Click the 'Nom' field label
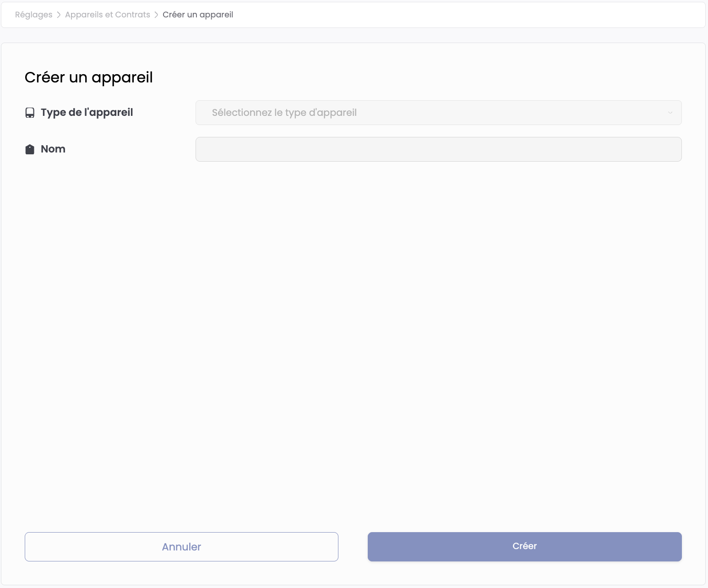Image resolution: width=708 pixels, height=588 pixels. point(53,149)
